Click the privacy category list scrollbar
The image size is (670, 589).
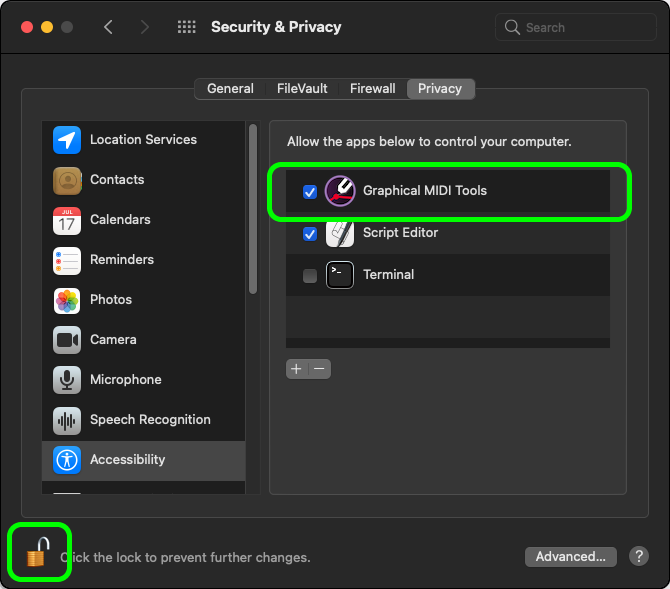tap(253, 209)
